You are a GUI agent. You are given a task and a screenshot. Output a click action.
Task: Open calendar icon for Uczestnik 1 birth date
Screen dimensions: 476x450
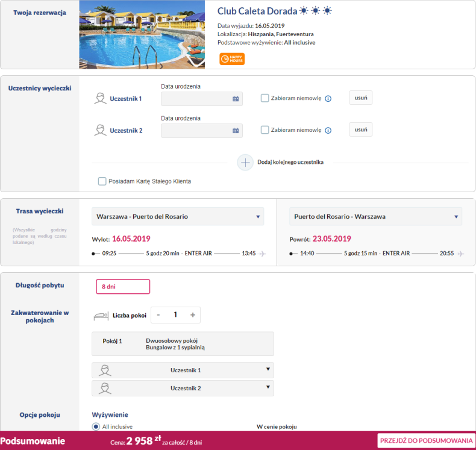tap(236, 99)
